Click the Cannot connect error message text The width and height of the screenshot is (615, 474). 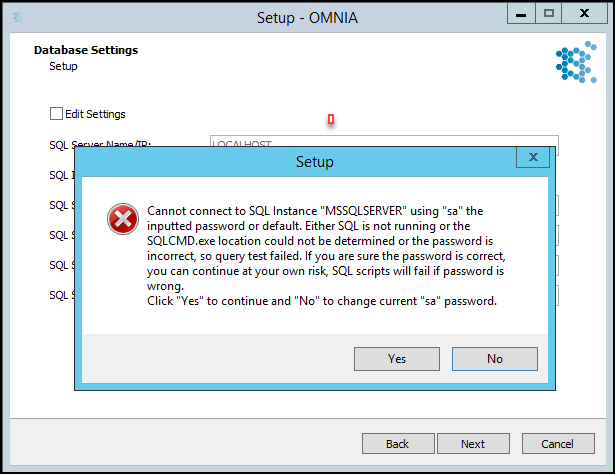click(x=326, y=256)
